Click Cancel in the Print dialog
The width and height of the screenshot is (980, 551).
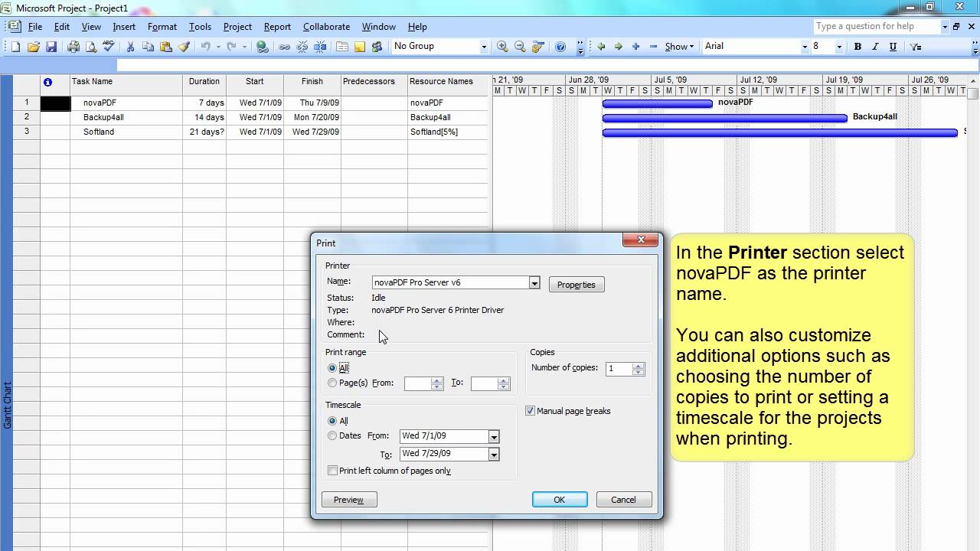click(624, 500)
